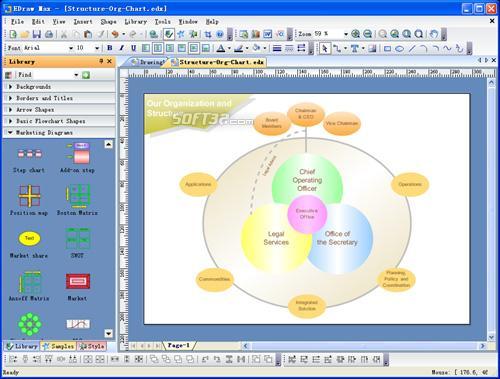The image size is (500, 379).
Task: Select the Connector tool
Action: pyautogui.click(x=337, y=49)
